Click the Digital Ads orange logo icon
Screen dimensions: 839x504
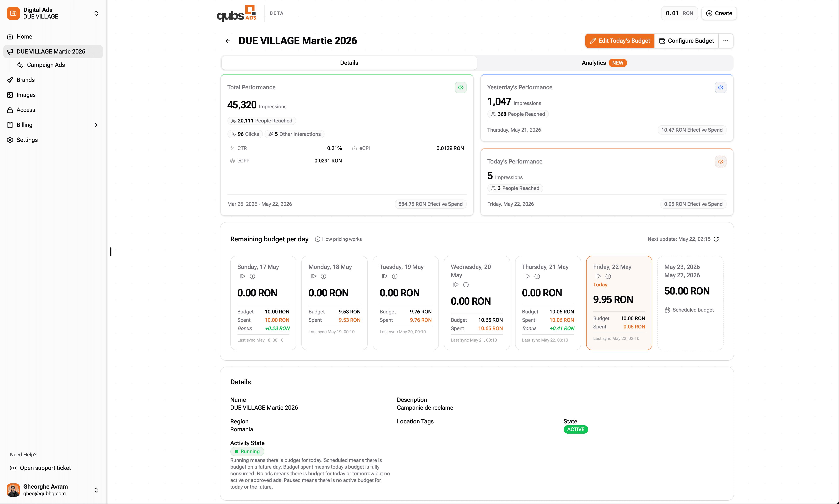coord(13,13)
